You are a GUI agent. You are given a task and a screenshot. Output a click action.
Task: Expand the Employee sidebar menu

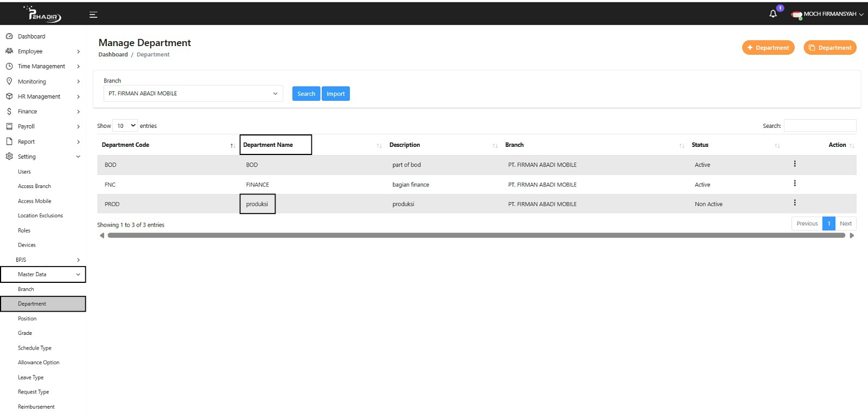43,51
